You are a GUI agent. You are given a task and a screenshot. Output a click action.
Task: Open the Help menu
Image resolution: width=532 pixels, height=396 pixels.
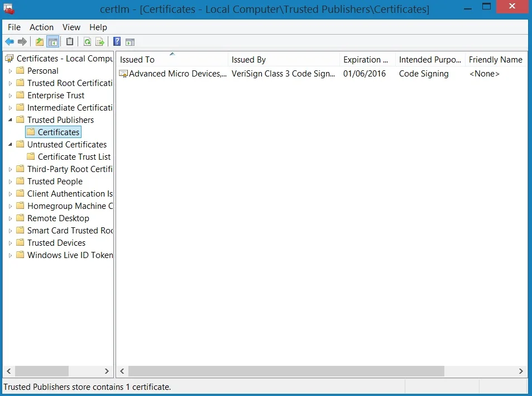click(x=98, y=27)
